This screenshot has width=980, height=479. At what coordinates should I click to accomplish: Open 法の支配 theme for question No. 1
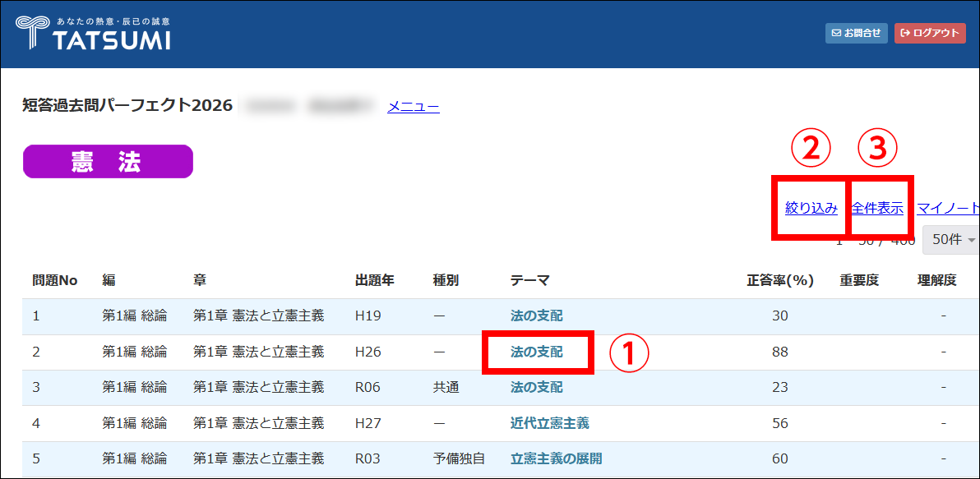click(537, 315)
